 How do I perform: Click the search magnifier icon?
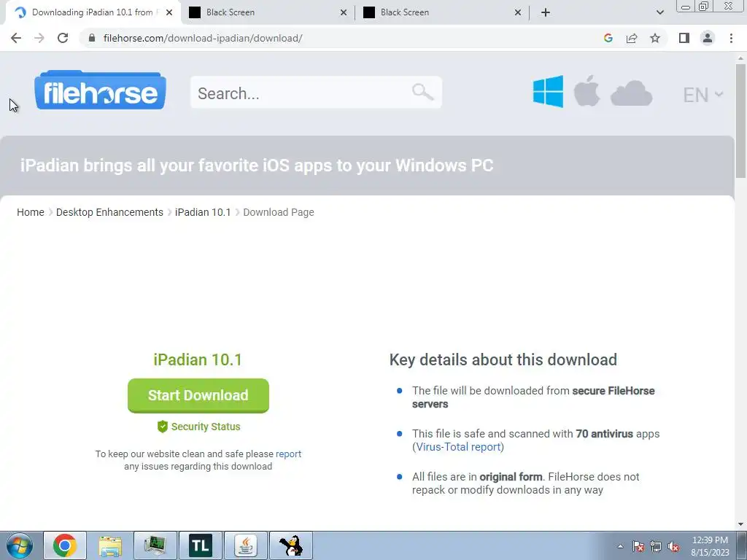(x=422, y=91)
